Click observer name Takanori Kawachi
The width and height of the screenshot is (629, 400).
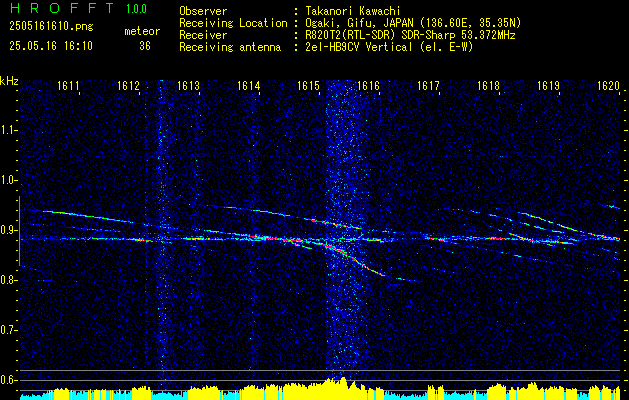point(351,11)
